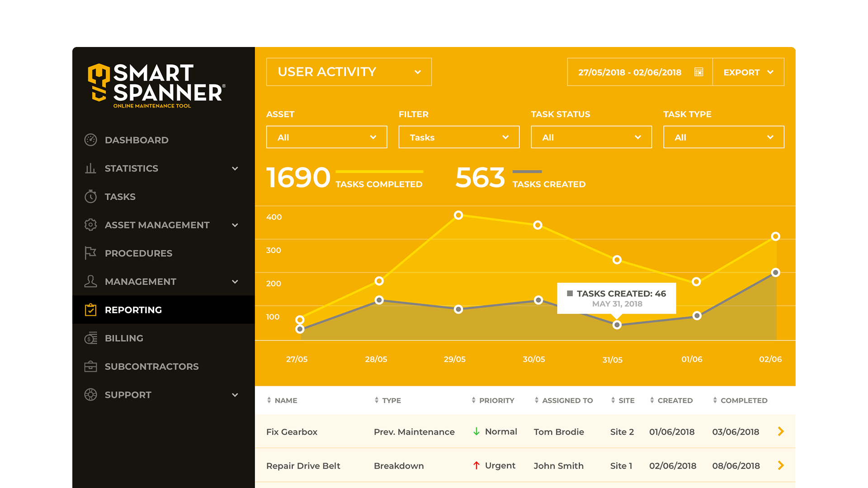Open Statistics via its bar chart icon
Image resolution: width=868 pixels, height=488 pixels.
tap(90, 168)
